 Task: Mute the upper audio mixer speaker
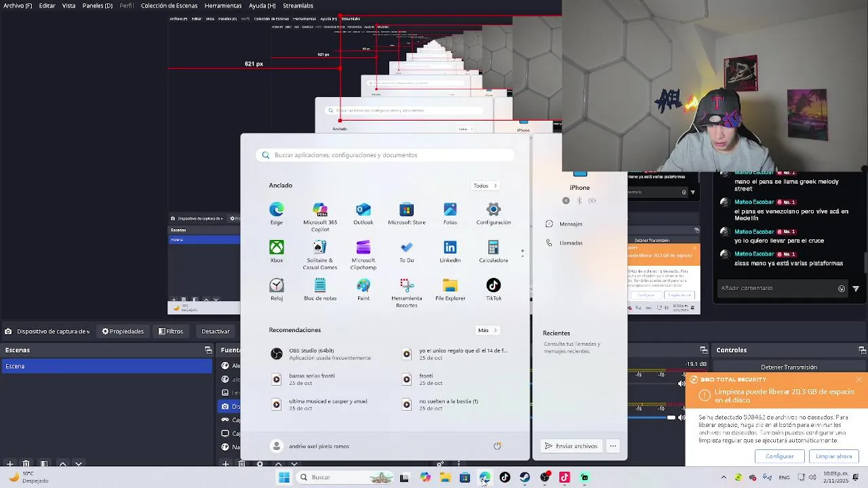[x=682, y=384]
